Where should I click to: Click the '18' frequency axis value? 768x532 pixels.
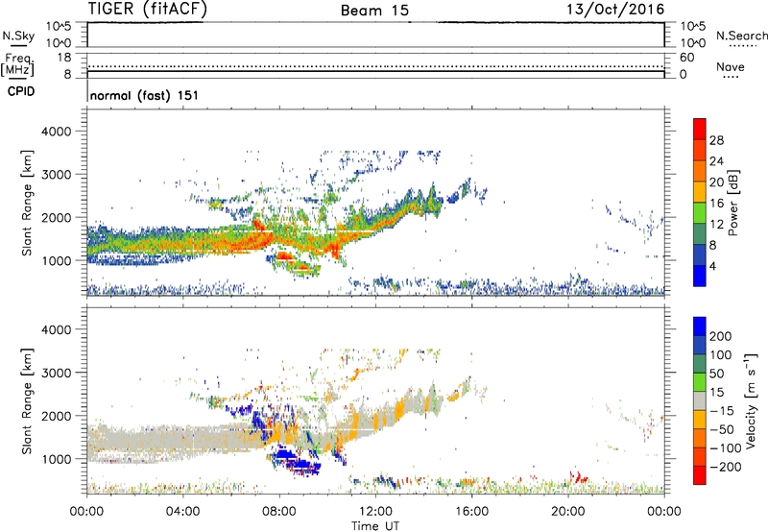64,58
